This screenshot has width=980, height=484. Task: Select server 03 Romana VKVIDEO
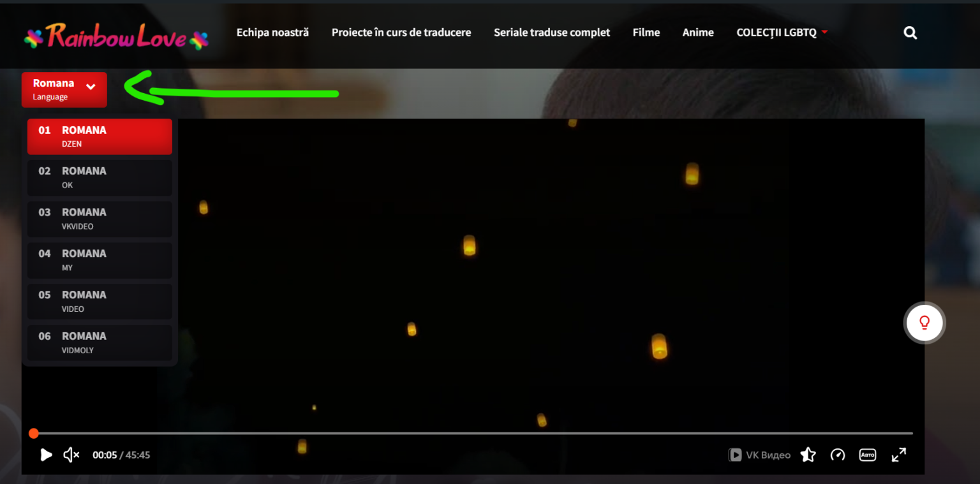(100, 219)
